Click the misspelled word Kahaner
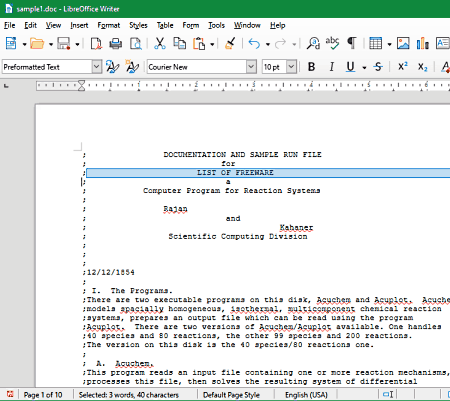 coord(296,228)
